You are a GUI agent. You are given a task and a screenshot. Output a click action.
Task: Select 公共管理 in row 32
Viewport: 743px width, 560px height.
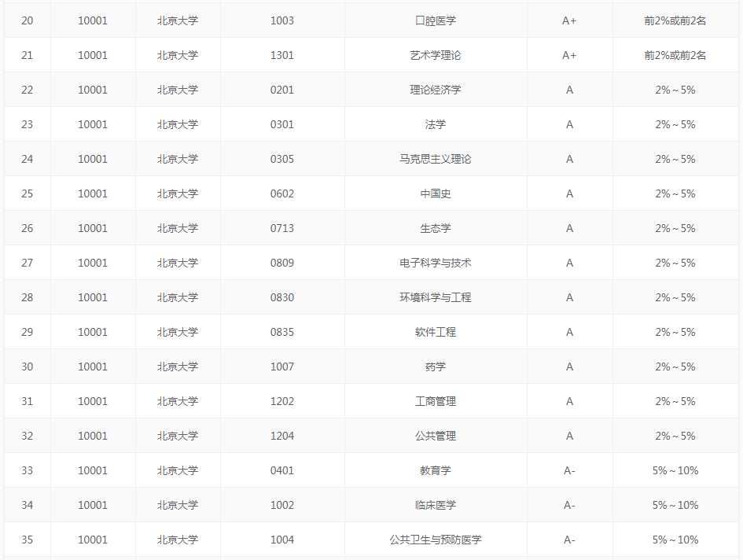[436, 436]
